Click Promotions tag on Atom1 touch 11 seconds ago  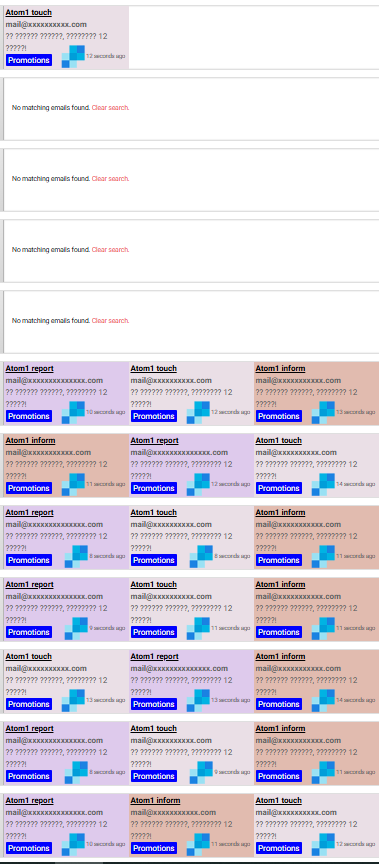click(x=154, y=632)
